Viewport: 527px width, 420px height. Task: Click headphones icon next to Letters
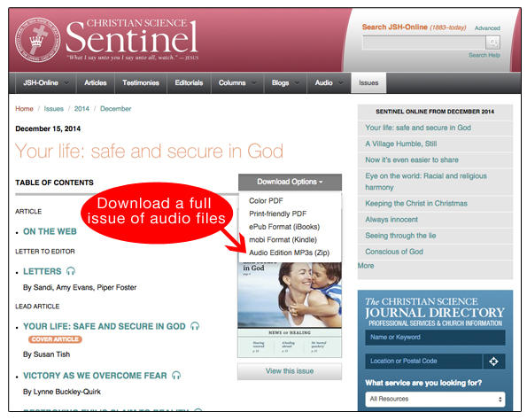tap(71, 271)
